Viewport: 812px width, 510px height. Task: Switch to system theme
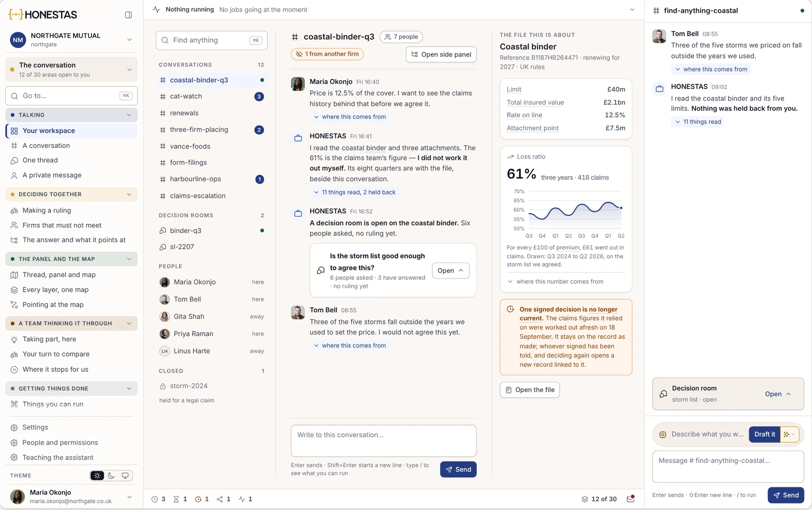[x=125, y=475]
